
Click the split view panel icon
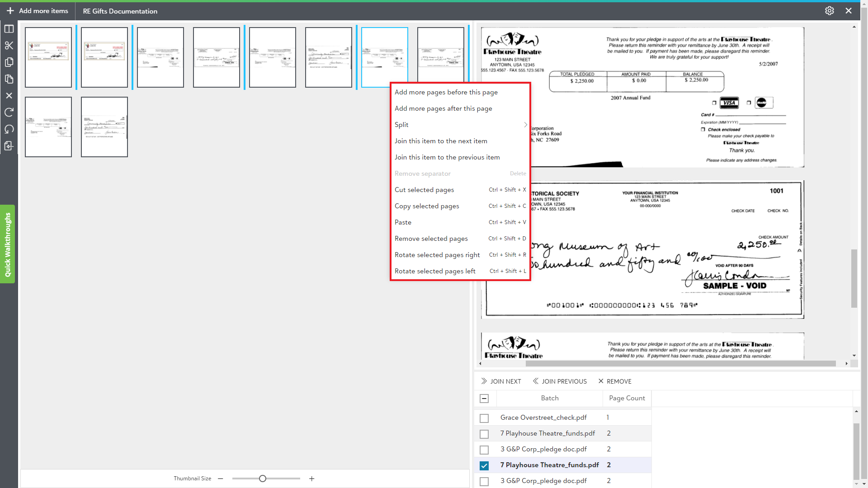[x=9, y=29]
